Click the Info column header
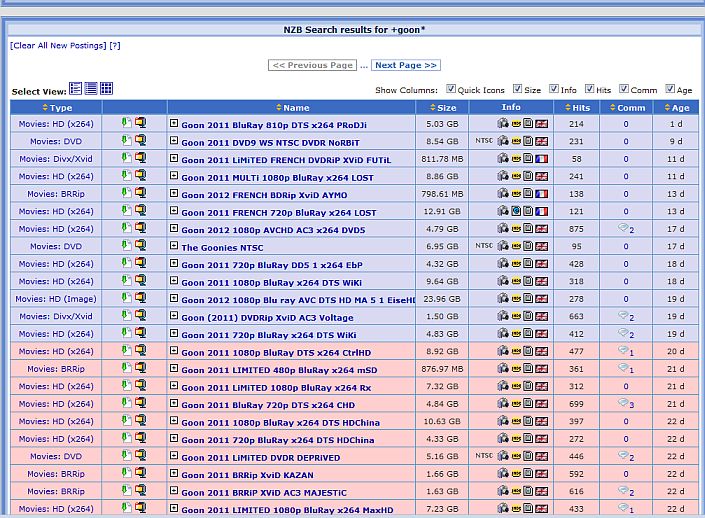The image size is (705, 518). (x=511, y=107)
